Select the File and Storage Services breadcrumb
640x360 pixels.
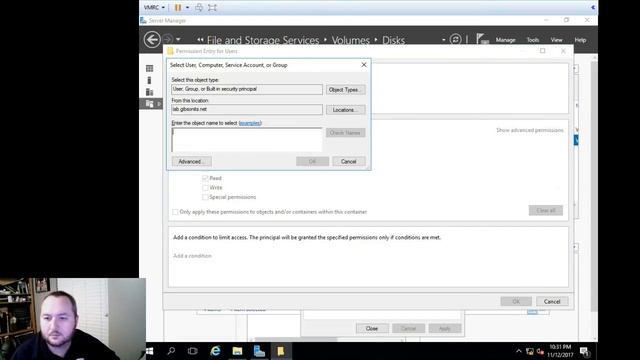(263, 40)
